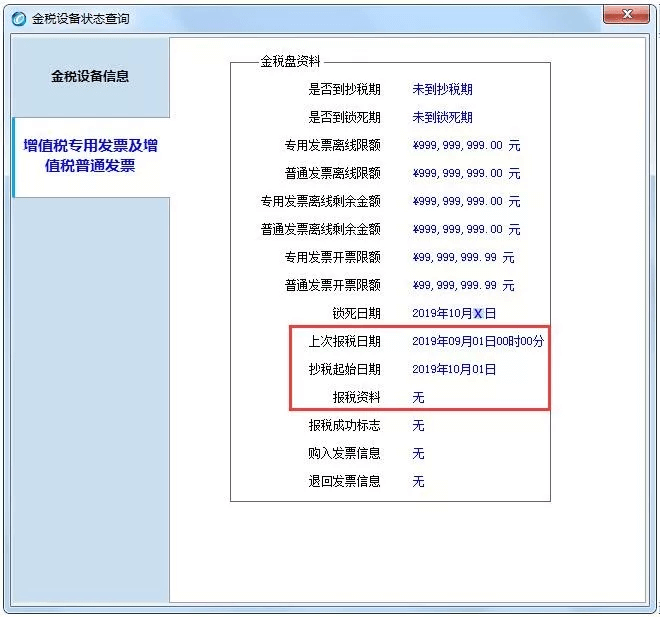Image resolution: width=660 pixels, height=617 pixels.
Task: Close the 金税设备状态查询 window
Action: coord(627,15)
